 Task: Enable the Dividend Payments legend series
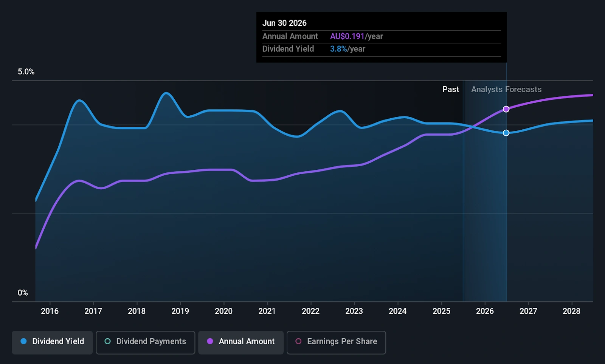145,342
